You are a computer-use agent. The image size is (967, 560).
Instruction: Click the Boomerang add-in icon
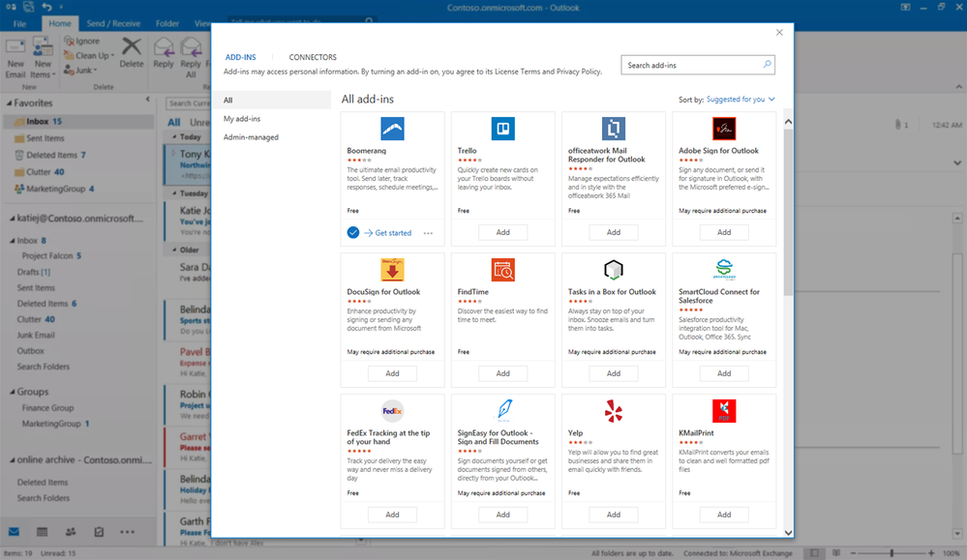(392, 129)
